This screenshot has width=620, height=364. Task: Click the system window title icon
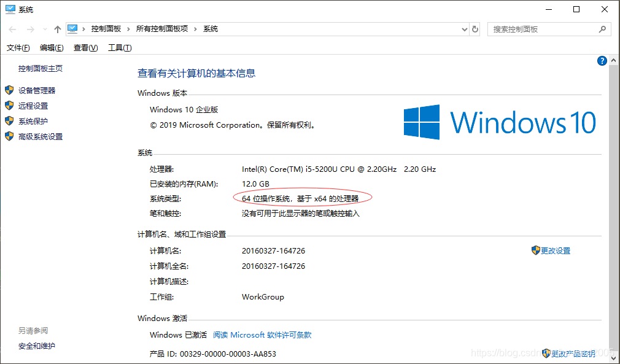tap(10, 9)
